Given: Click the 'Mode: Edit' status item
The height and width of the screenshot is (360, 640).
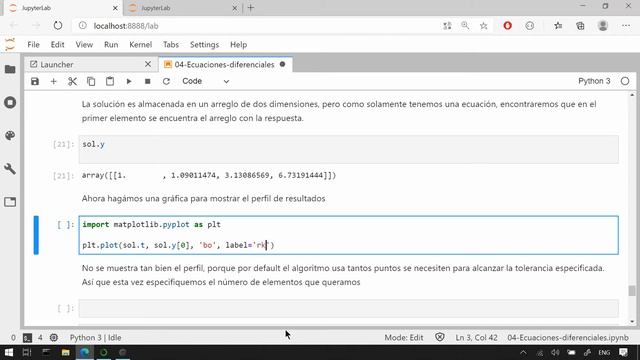Looking at the screenshot, I should coord(404,338).
